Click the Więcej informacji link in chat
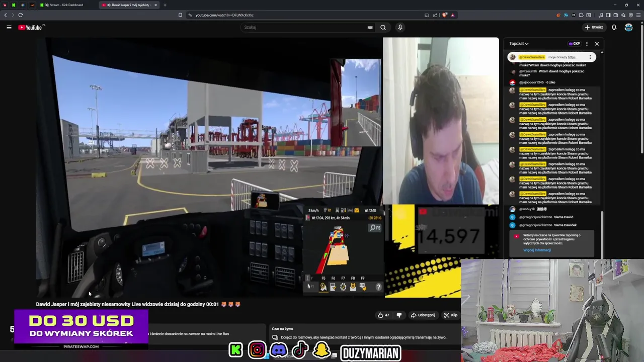 click(x=537, y=250)
